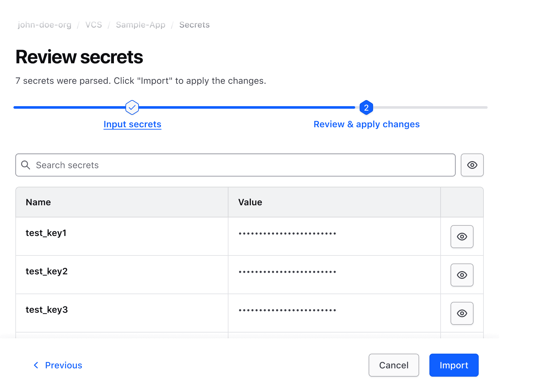The image size is (535, 392).
Task: Click the Name column header
Action: tap(38, 202)
